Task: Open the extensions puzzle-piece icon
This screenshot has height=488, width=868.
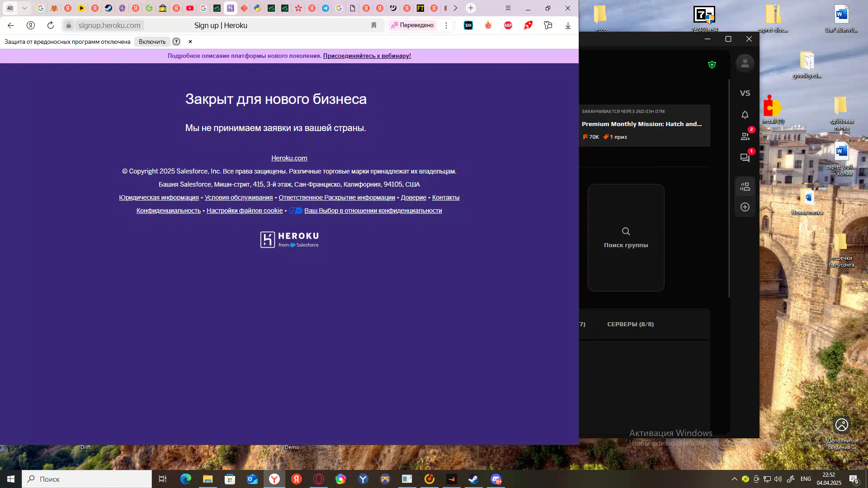Action: (548, 25)
